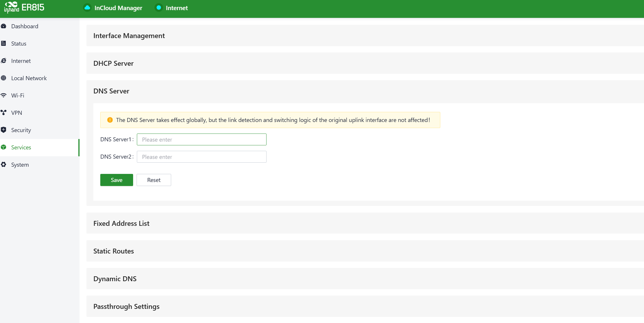Open the Static Routes panel
The image size is (644, 323).
coord(114,251)
